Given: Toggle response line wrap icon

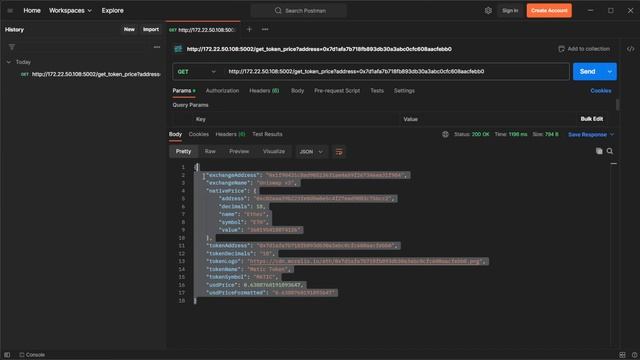Looking at the screenshot, I should click(339, 152).
